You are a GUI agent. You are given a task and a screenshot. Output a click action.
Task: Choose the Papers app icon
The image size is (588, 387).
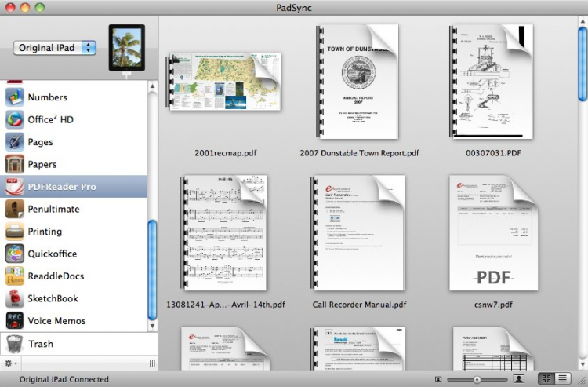point(15,164)
